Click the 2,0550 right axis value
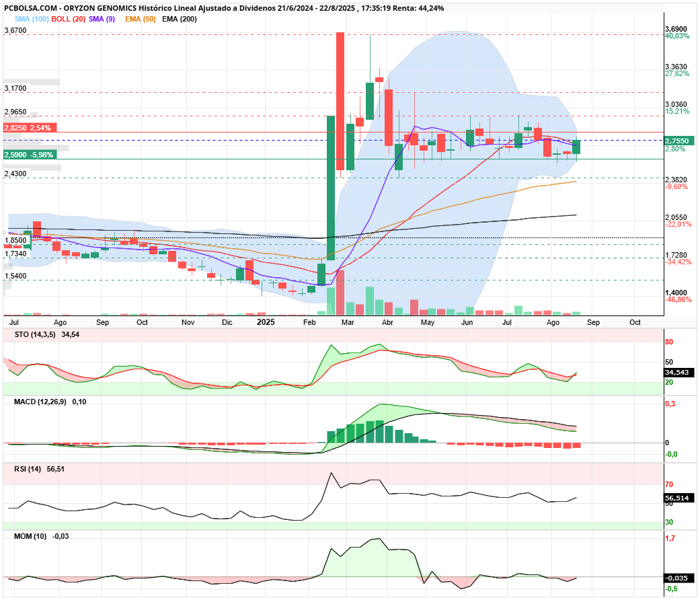Viewport: 700px width, 600px height. click(x=676, y=217)
